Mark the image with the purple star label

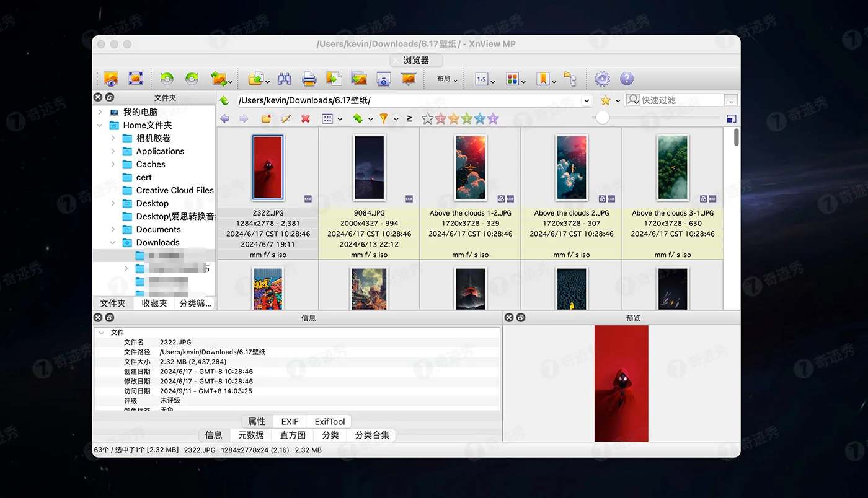click(492, 118)
